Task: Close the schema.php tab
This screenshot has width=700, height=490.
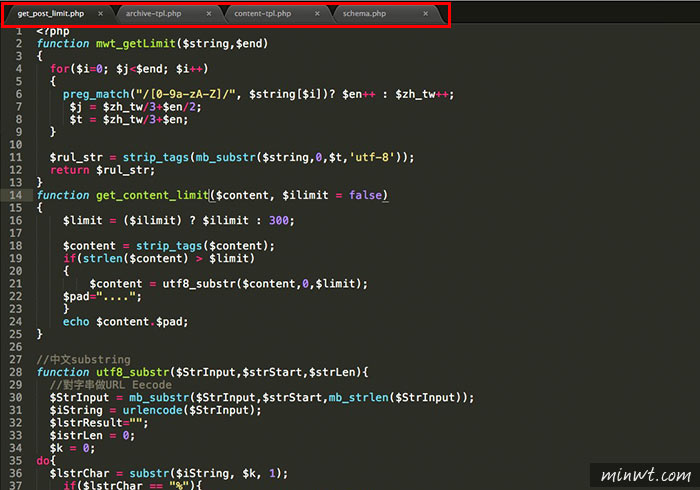Action: 425,13
